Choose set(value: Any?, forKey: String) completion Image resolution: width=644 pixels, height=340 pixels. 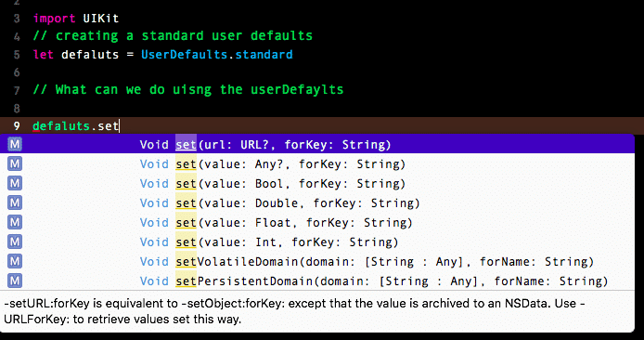(317, 163)
